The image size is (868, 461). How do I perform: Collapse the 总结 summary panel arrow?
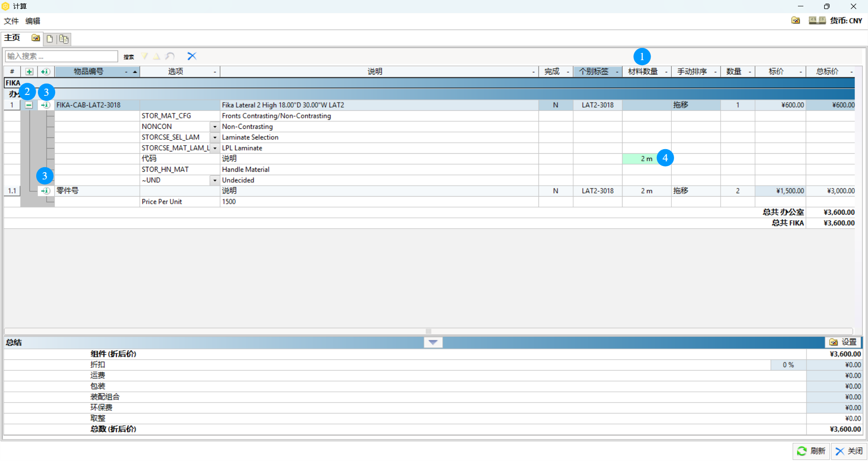tap(433, 343)
